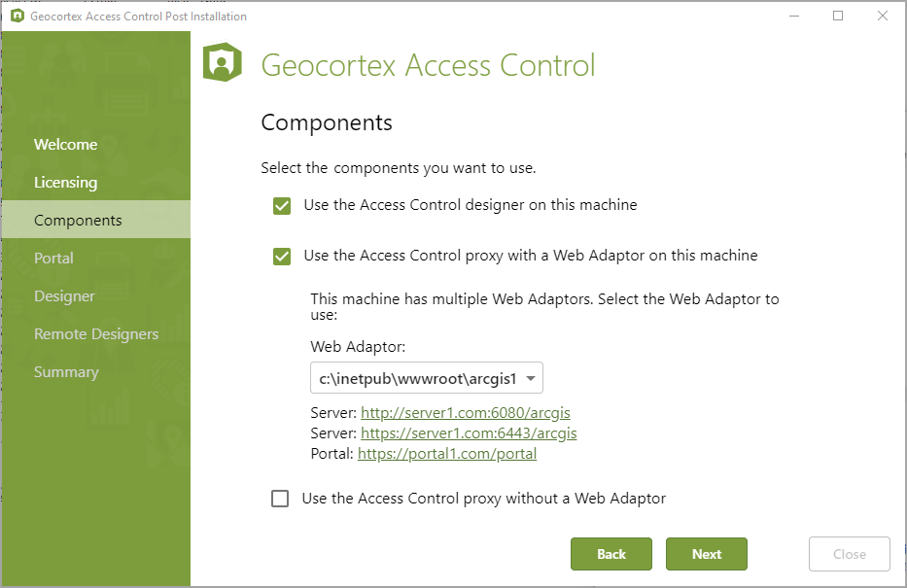Uncheck Use the Access Control designer checkbox
This screenshot has height=588, width=907.
[x=282, y=206]
